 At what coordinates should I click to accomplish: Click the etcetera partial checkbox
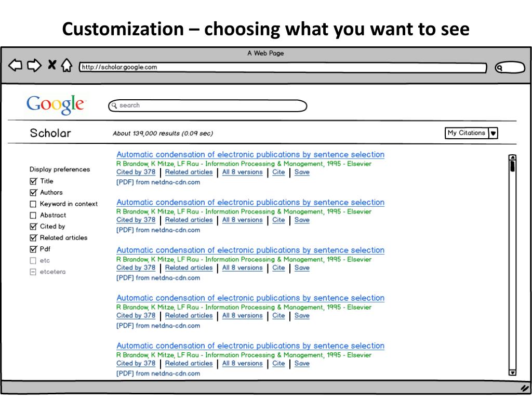33,272
